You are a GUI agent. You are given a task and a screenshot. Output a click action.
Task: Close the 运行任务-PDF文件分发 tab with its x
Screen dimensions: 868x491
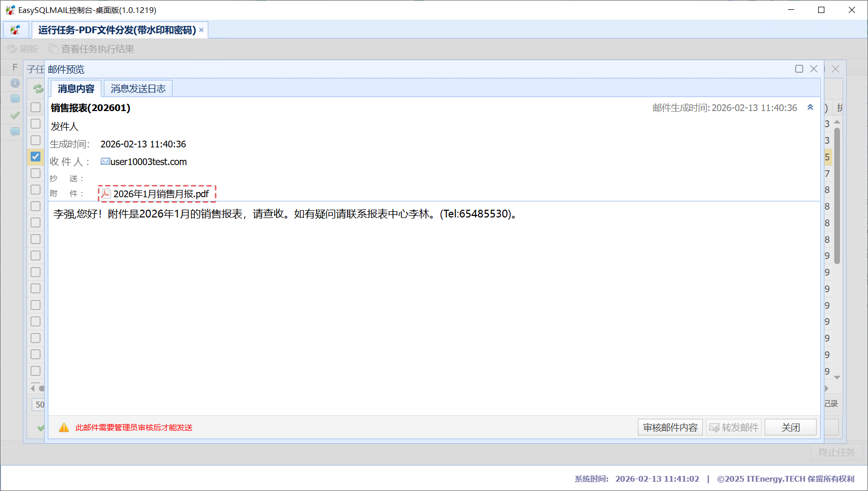(202, 30)
